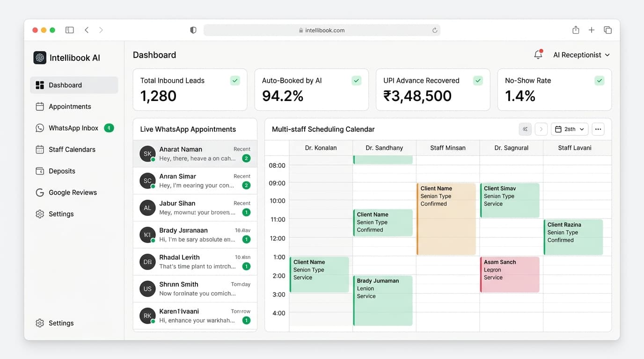
Task: Click the calendar previous double-chevron button
Action: coord(525,129)
